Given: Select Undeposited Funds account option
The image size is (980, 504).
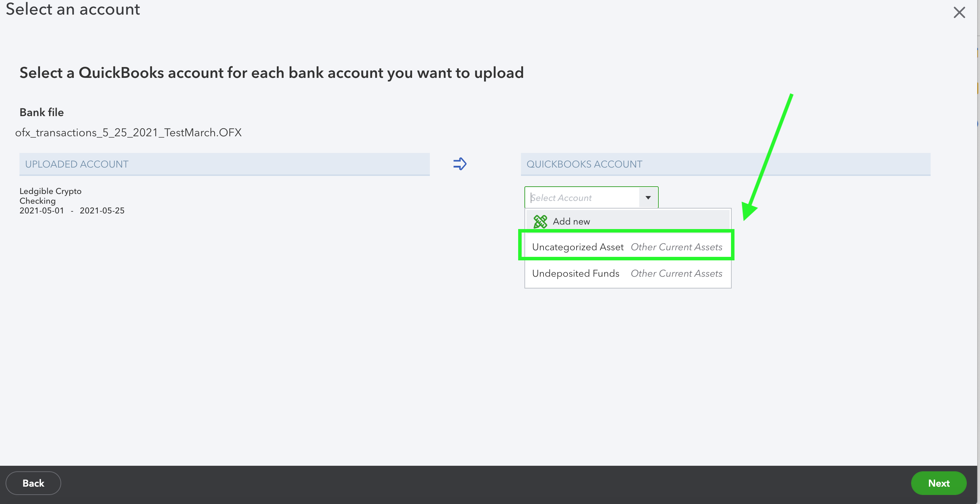Looking at the screenshot, I should (628, 274).
